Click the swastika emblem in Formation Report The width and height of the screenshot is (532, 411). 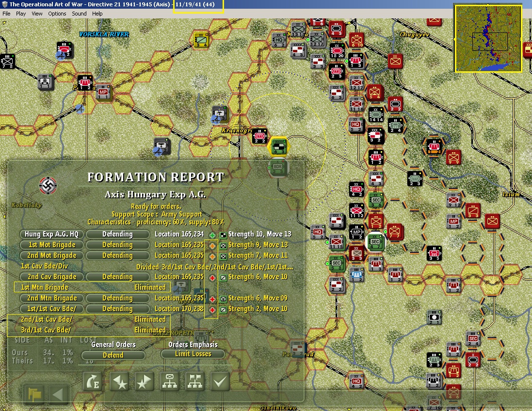(x=48, y=186)
